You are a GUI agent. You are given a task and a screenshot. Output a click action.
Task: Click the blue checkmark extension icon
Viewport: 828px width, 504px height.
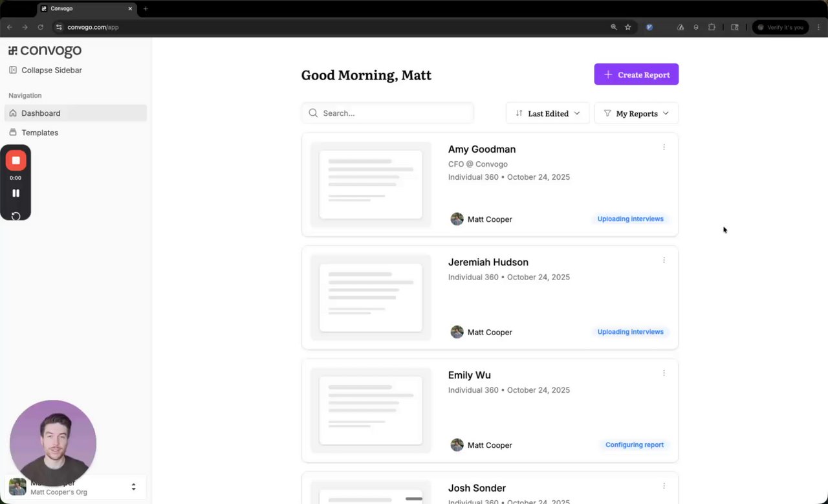(649, 27)
